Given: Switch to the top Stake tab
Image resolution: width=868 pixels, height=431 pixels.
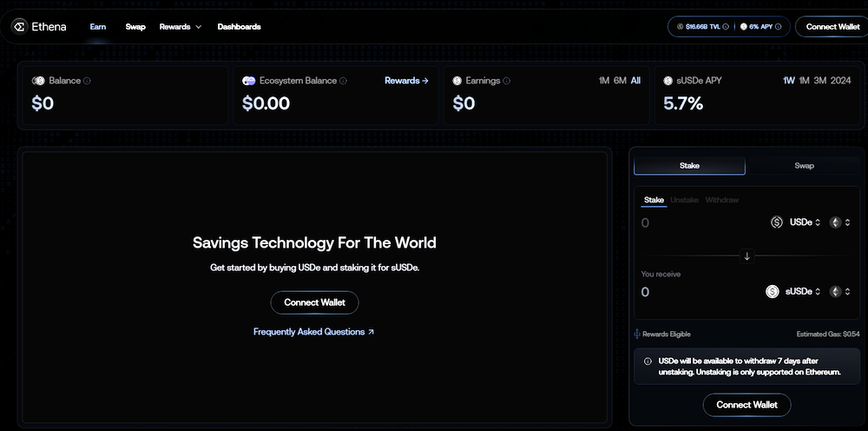Looking at the screenshot, I should click(689, 166).
